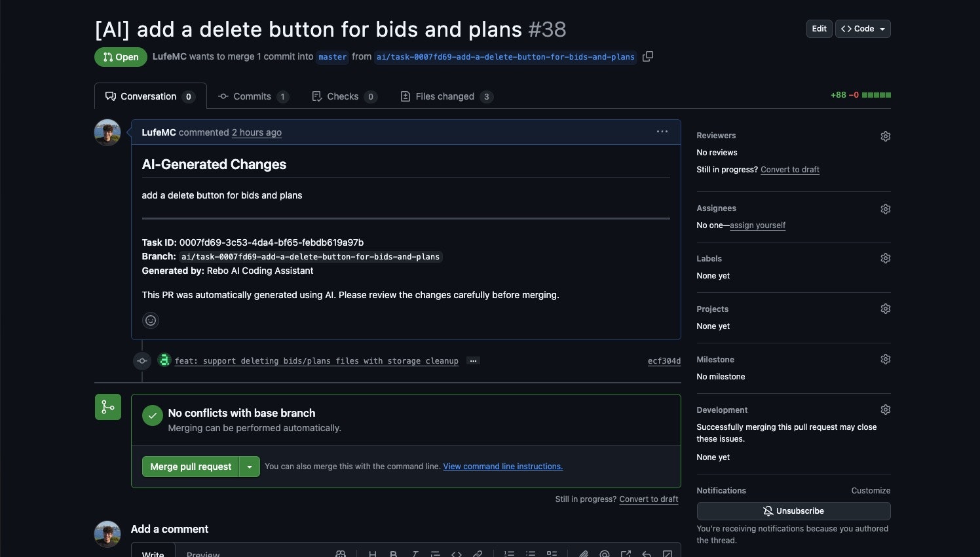Expand the commit message details with ellipsis
The width and height of the screenshot is (980, 557).
click(x=473, y=360)
